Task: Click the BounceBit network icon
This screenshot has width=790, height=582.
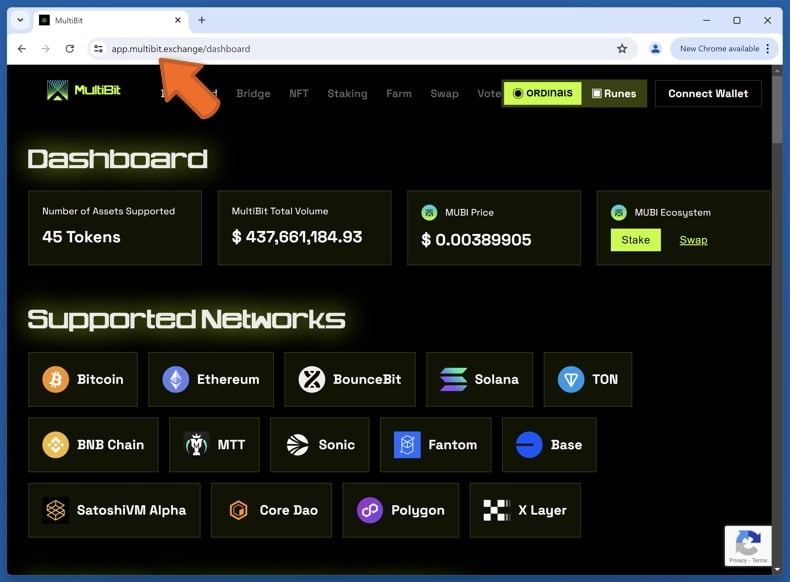Action: coord(311,379)
